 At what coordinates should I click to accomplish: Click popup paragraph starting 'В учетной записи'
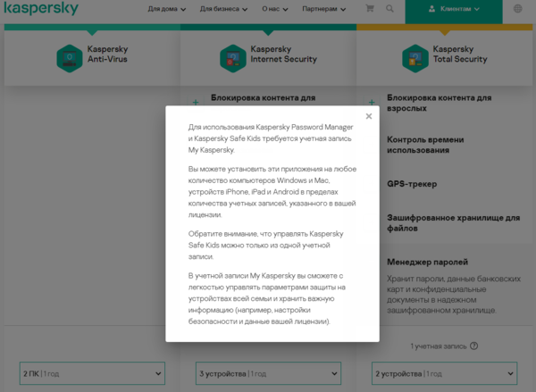point(266,298)
